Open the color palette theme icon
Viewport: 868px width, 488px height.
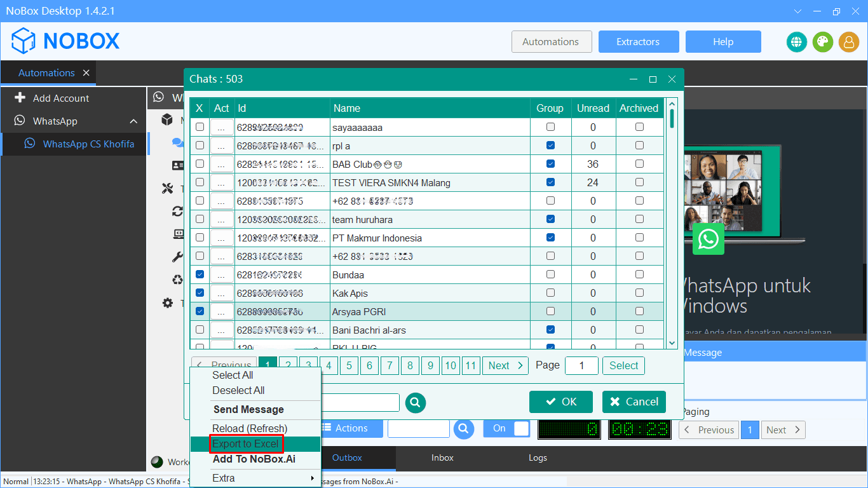(823, 42)
